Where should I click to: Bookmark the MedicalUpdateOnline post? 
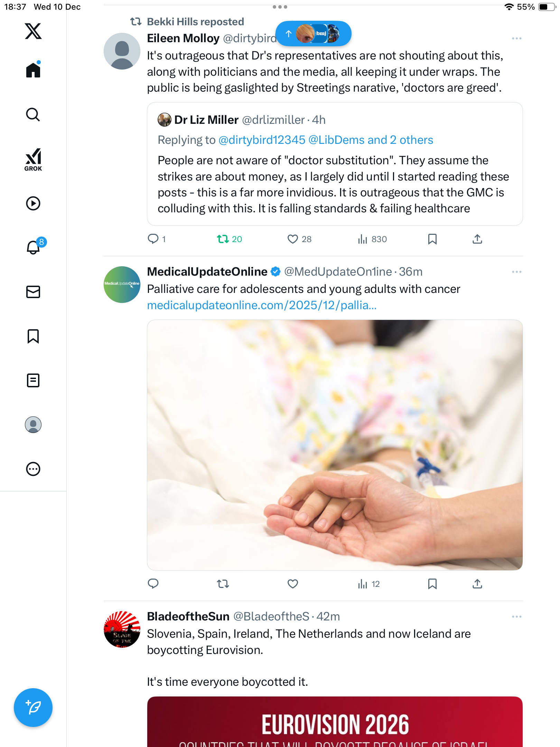(432, 584)
